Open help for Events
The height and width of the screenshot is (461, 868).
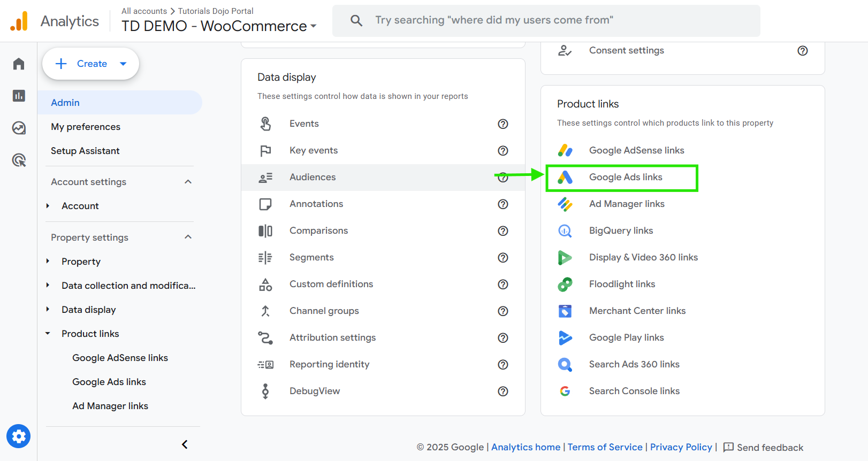click(503, 124)
